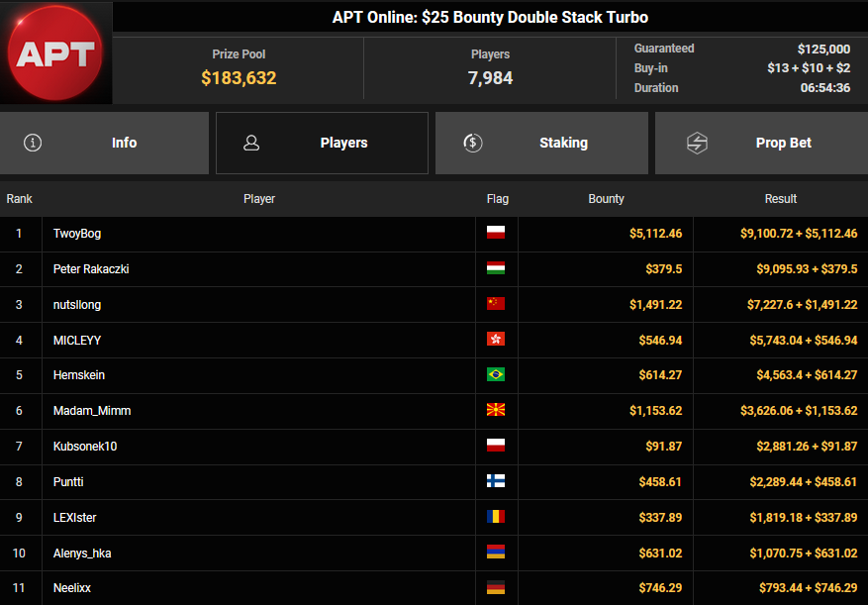Click the Result column header

coord(780,199)
